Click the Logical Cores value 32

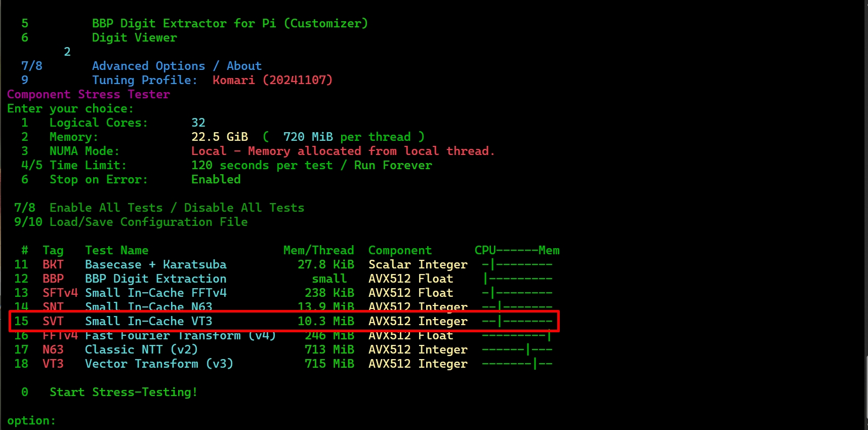pos(198,123)
